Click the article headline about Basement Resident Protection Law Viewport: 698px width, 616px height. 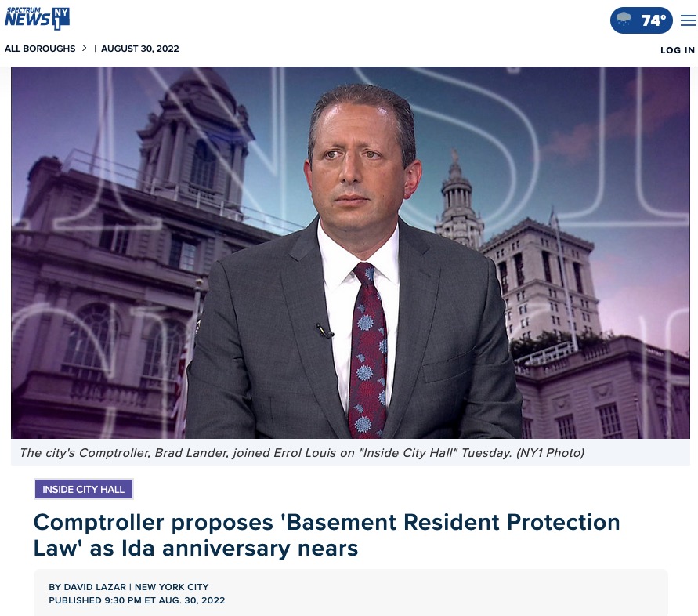point(327,535)
